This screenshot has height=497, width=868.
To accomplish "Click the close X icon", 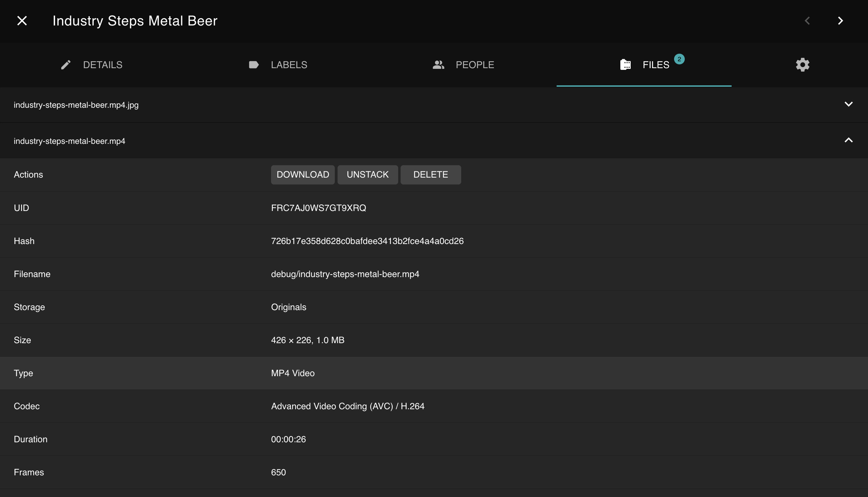I will point(22,21).
